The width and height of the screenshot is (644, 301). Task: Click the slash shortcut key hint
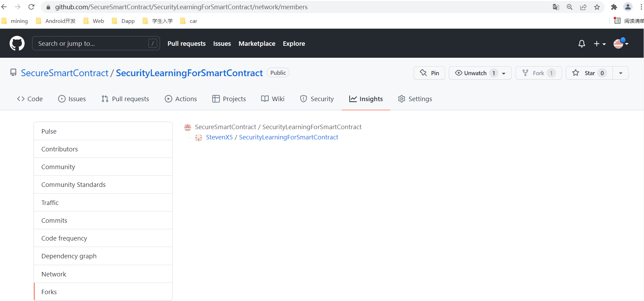153,43
